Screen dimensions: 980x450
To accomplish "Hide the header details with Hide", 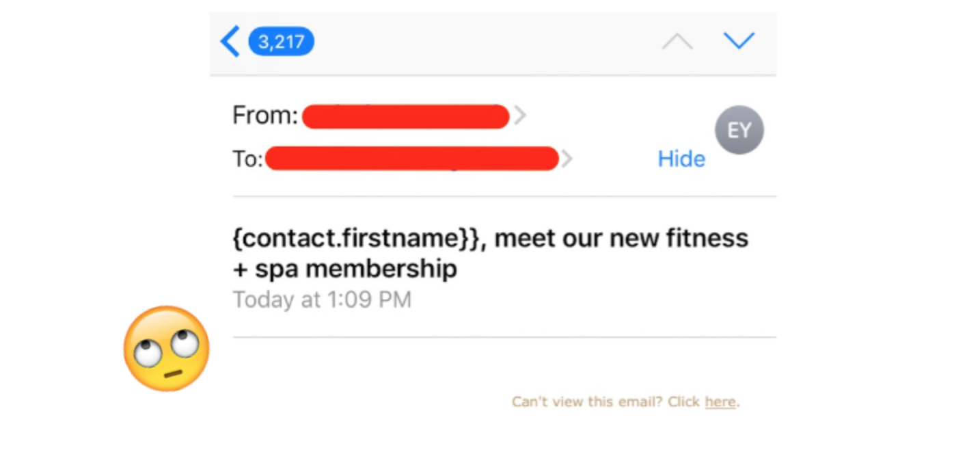I will tap(681, 159).
